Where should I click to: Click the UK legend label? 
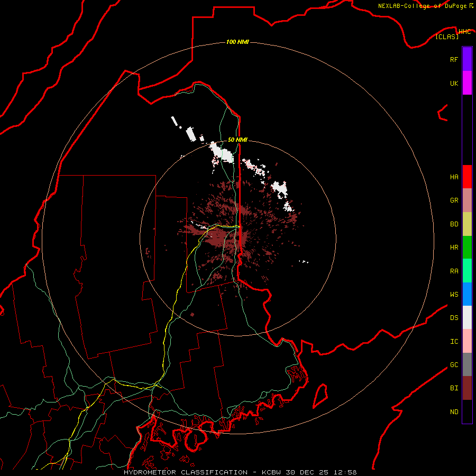coord(454,83)
